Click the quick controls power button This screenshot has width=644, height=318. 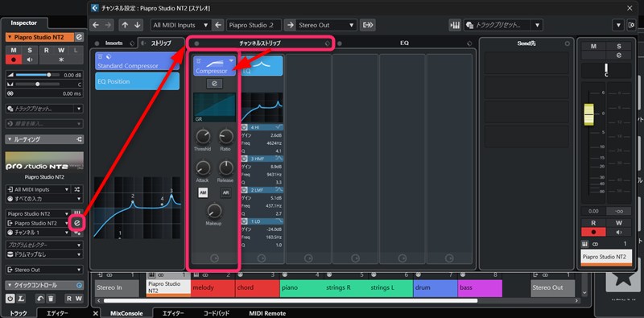tap(10, 299)
